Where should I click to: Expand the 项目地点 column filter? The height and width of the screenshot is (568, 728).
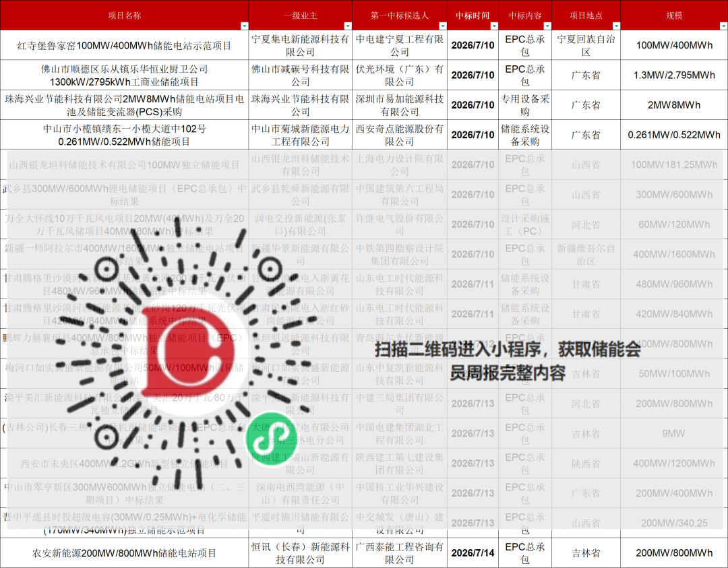pos(616,26)
